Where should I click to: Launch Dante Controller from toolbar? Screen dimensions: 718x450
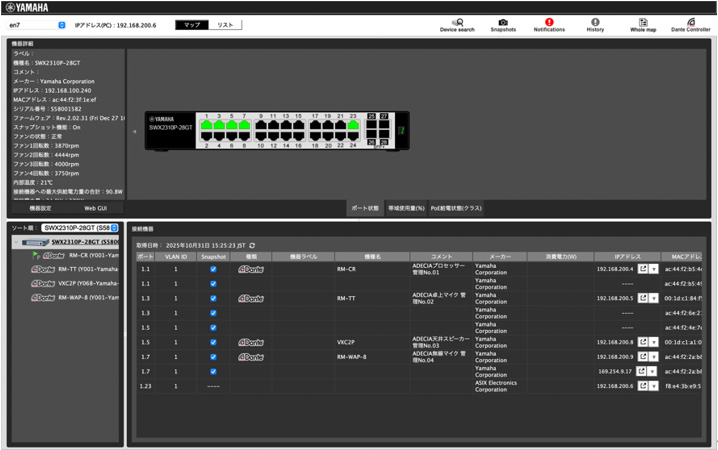point(691,24)
